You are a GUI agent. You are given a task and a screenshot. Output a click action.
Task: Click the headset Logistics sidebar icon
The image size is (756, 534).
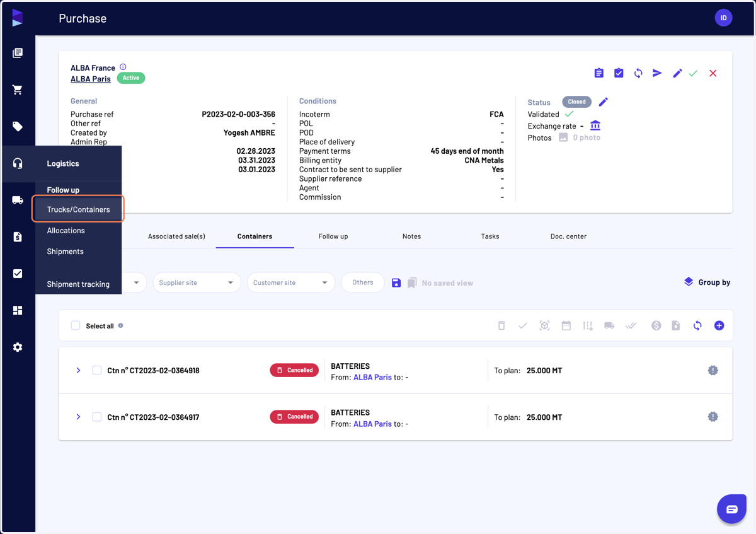pyautogui.click(x=18, y=163)
